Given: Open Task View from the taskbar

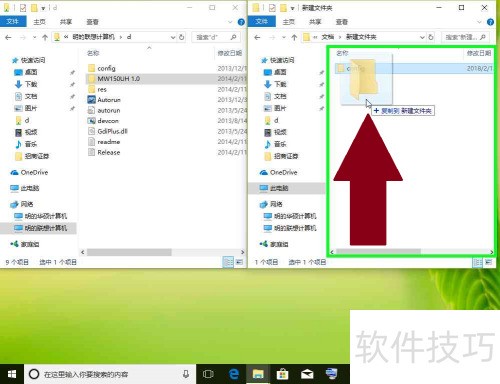Looking at the screenshot, I should click(208, 374).
